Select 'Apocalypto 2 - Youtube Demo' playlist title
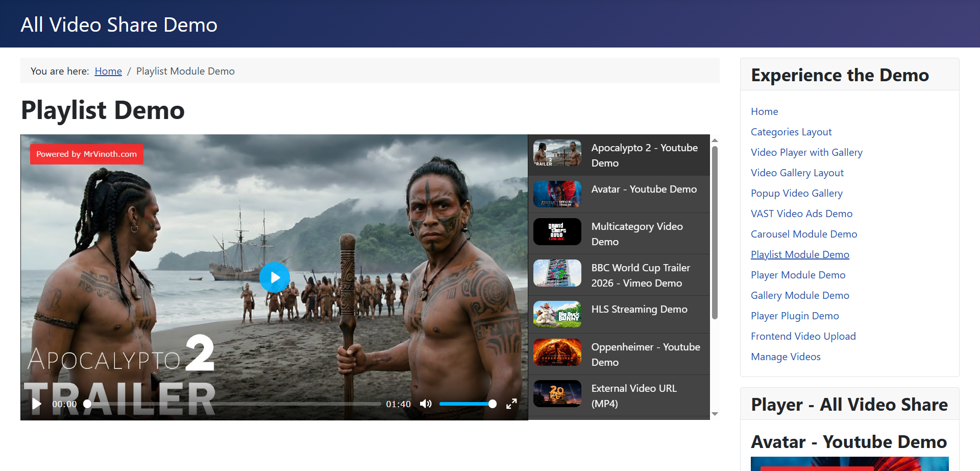This screenshot has width=980, height=471. click(x=645, y=155)
